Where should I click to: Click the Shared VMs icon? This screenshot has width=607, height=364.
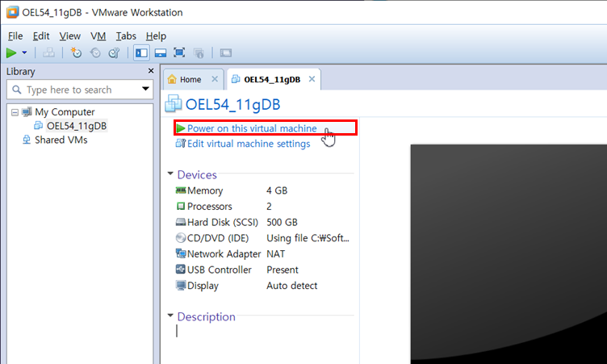point(27,140)
